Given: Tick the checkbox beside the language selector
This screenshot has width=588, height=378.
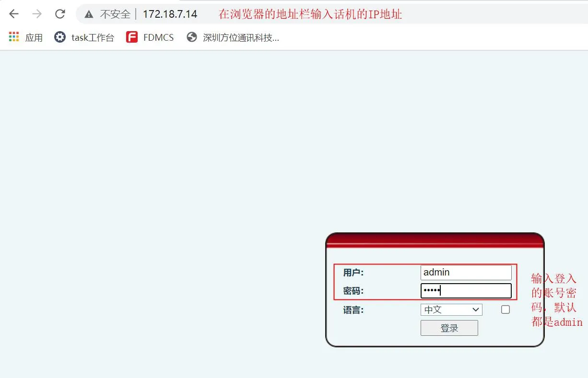Looking at the screenshot, I should point(505,309).
